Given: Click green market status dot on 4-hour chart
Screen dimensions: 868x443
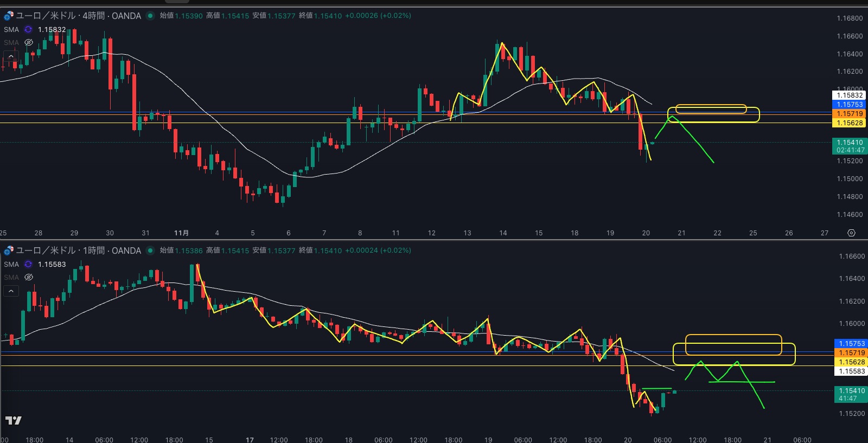Looking at the screenshot, I should (x=150, y=16).
